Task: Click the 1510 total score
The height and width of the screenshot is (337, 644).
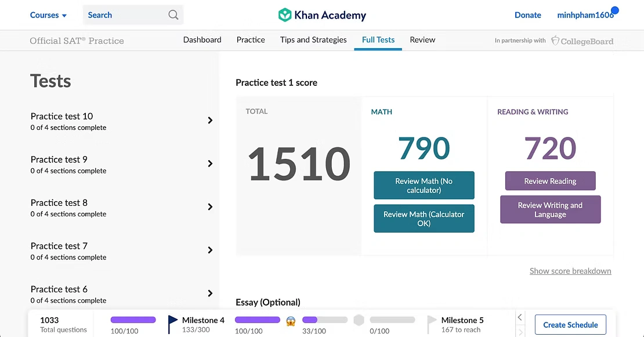Action: 299,164
